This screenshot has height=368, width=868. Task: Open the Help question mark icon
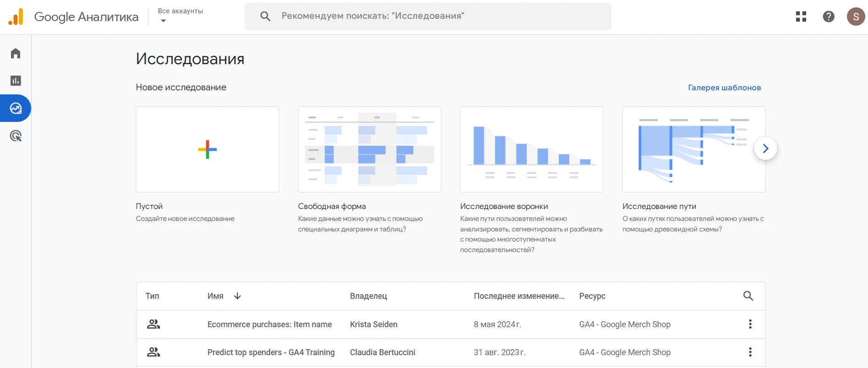point(829,16)
